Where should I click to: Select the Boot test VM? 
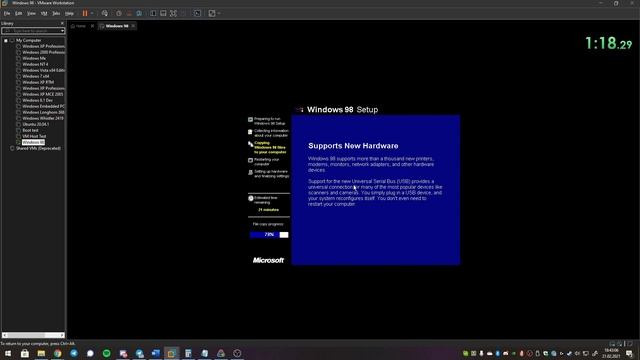[x=30, y=130]
